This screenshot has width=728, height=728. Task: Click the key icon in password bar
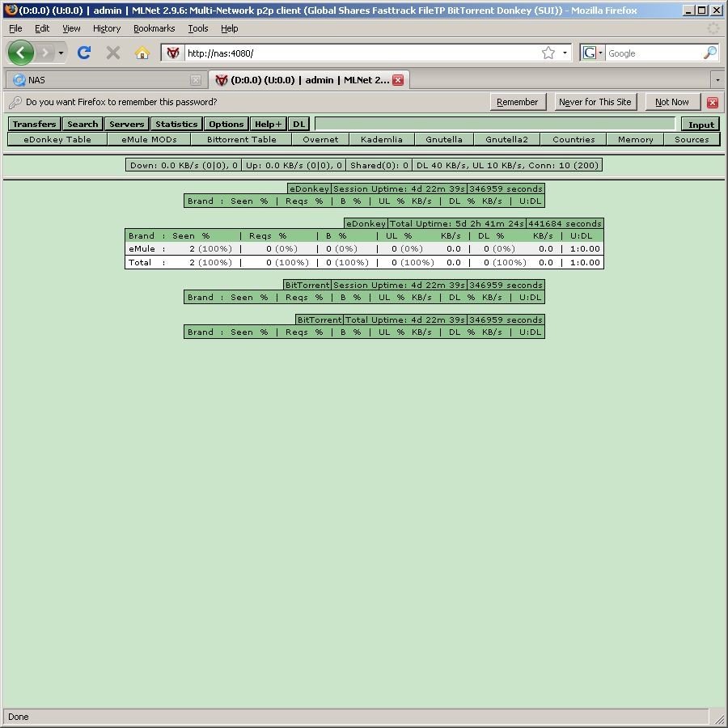pyautogui.click(x=15, y=102)
